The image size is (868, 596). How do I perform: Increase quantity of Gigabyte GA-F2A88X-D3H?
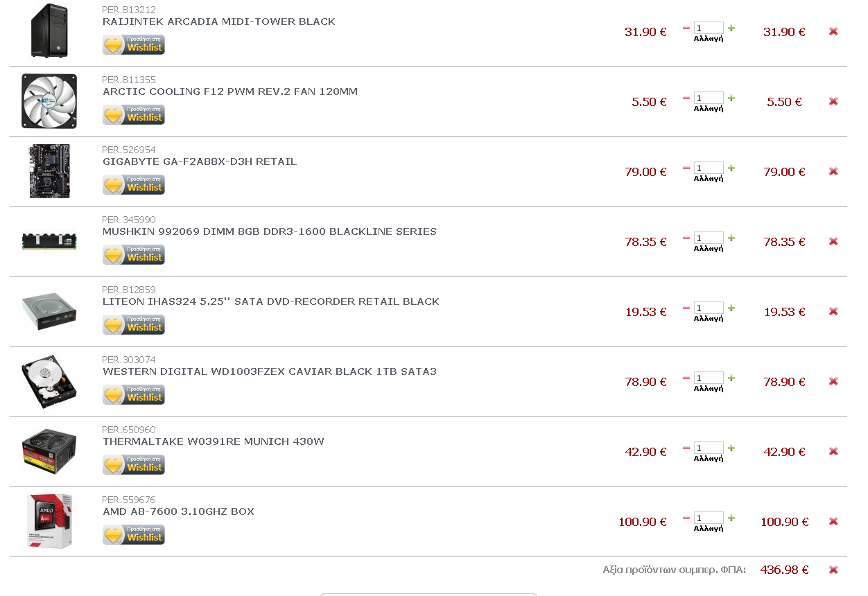(x=731, y=168)
